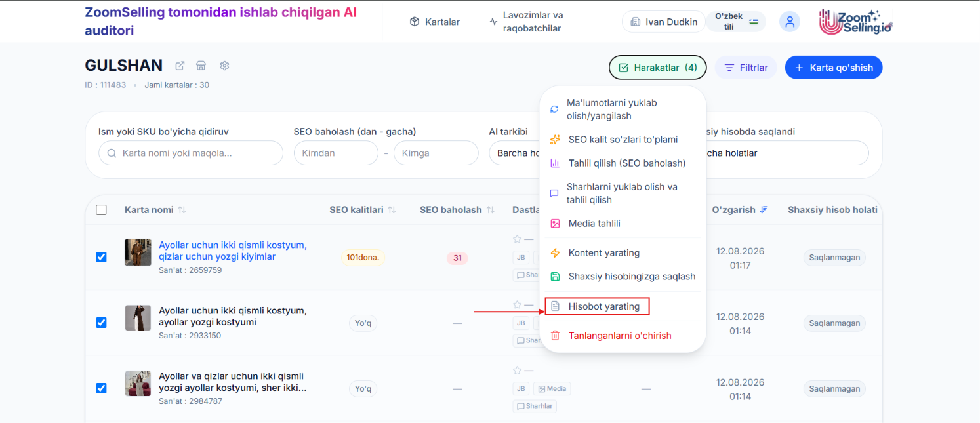Click the star icon in row San'at 2984787
The height and width of the screenshot is (423, 980).
[x=517, y=371]
